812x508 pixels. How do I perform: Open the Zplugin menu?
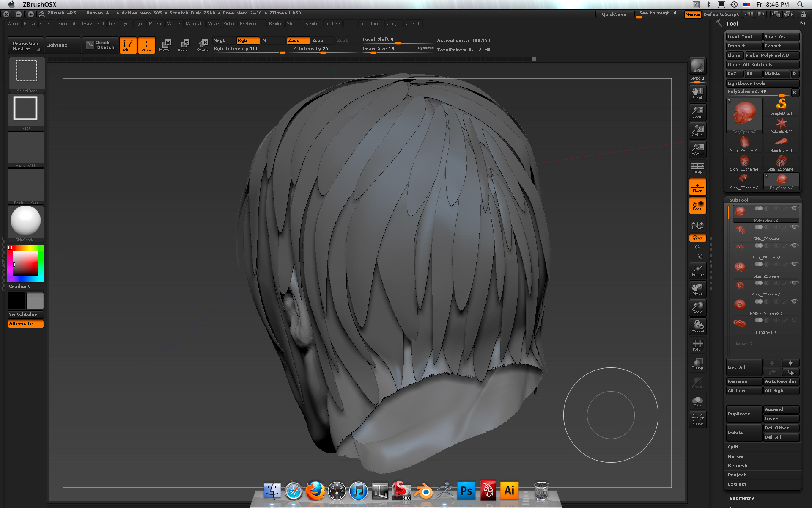[393, 24]
